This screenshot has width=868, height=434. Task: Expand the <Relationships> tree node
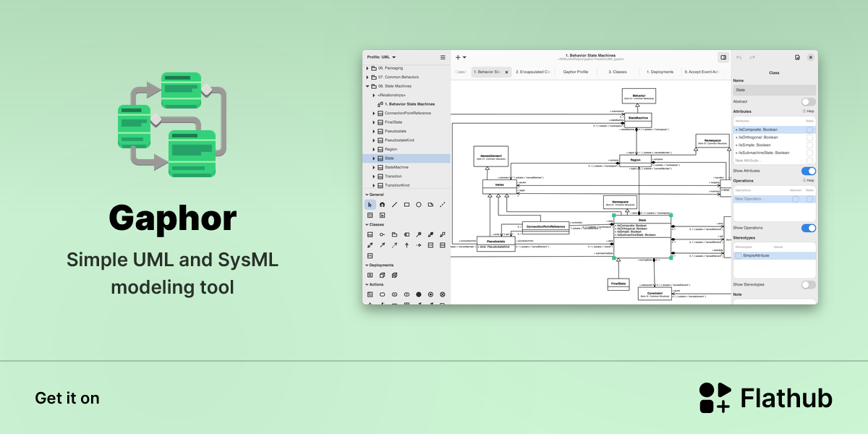click(374, 95)
